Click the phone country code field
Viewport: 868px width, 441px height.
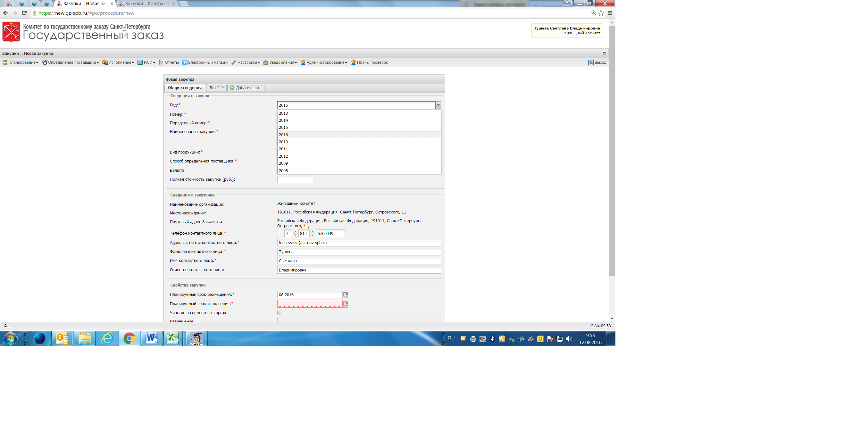click(x=288, y=233)
